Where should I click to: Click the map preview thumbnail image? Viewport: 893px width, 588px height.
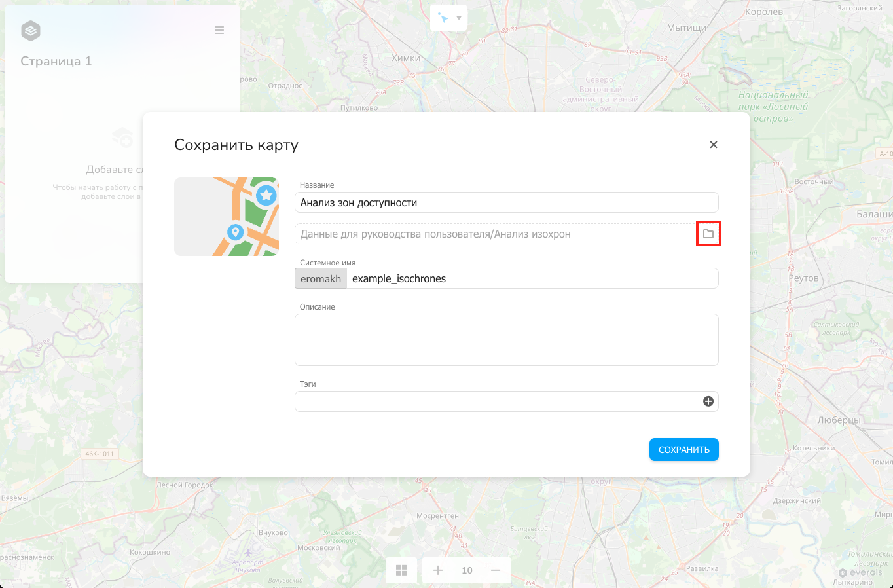pyautogui.click(x=227, y=217)
